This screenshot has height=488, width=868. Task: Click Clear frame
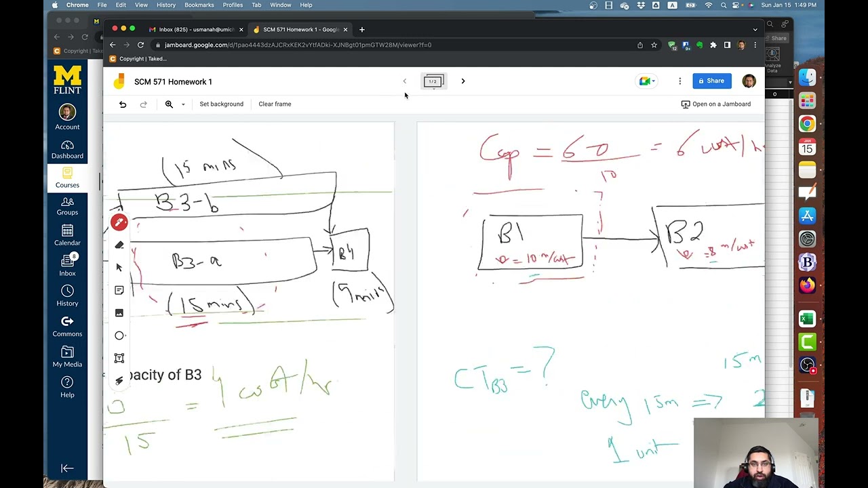(x=275, y=104)
